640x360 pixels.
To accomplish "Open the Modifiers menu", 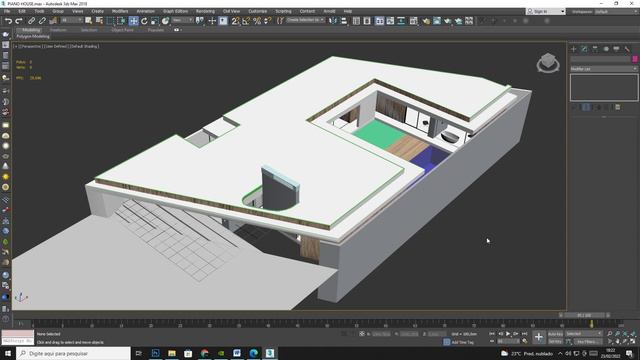I will (x=120, y=11).
